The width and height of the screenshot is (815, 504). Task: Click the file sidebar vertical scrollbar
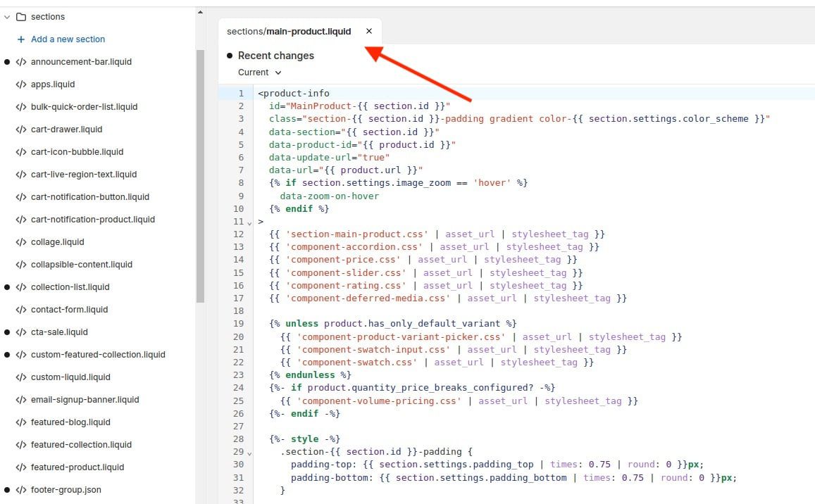[200, 176]
